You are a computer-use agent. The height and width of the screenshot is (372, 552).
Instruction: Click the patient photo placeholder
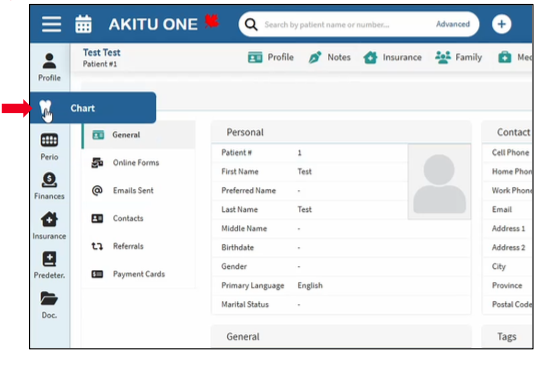(439, 182)
